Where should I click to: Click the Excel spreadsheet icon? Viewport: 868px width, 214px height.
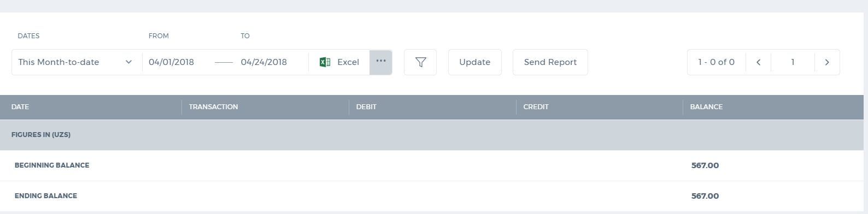325,62
